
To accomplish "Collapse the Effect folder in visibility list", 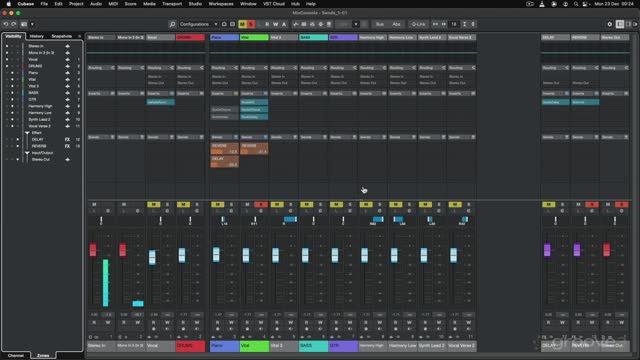I will click(27, 133).
